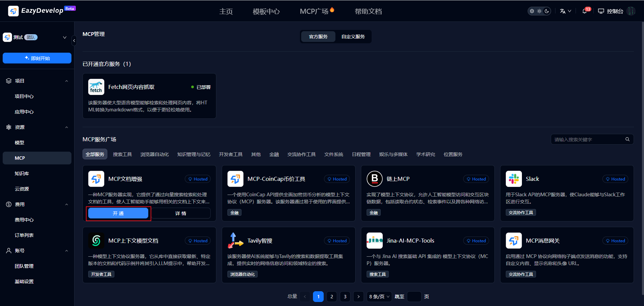This screenshot has width=644, height=306.
Task: Click the user avatar in top right
Action: (x=631, y=11)
